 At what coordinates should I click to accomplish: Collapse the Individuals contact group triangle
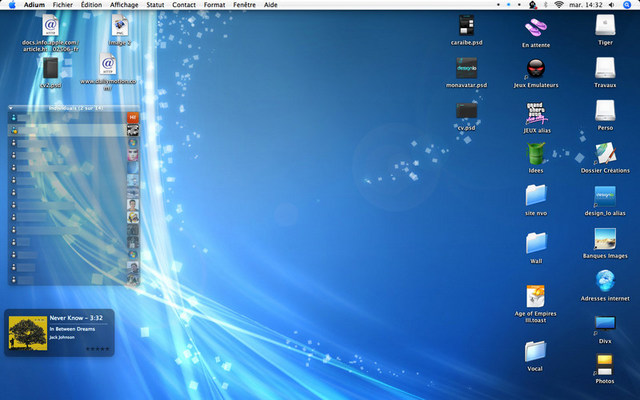pyautogui.click(x=11, y=108)
